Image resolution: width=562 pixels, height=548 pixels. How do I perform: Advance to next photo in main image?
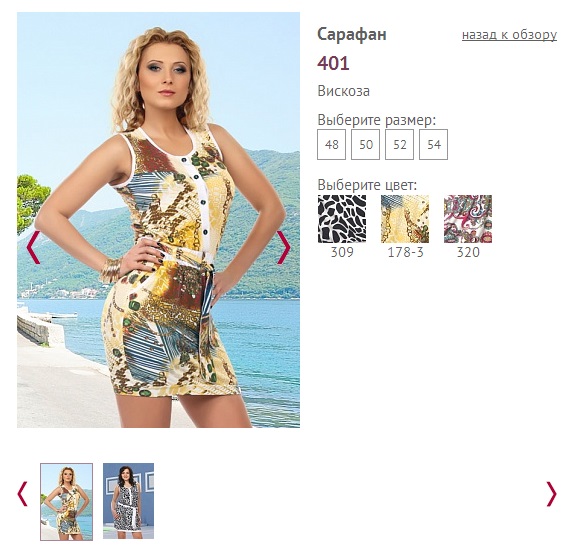pos(284,247)
